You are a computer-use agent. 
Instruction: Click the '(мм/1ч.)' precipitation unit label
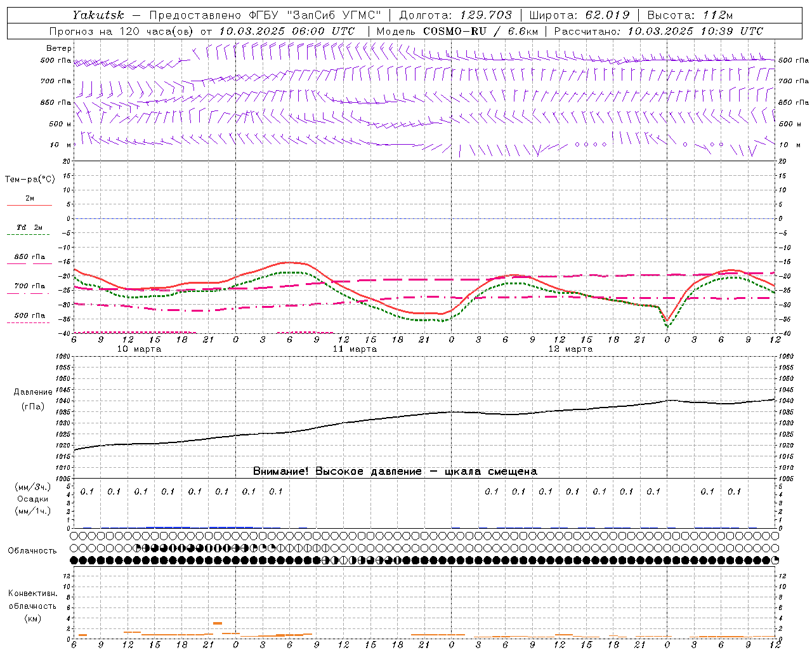point(32,511)
